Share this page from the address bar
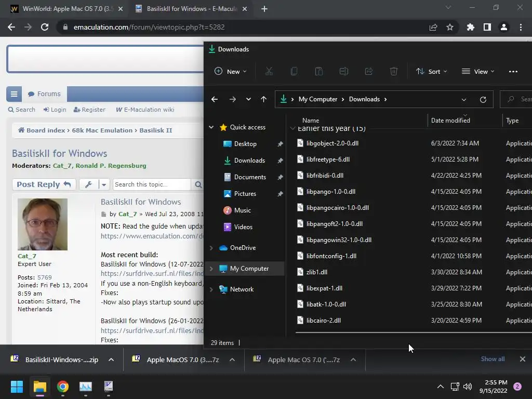Screen dimensions: 532x399 pyautogui.click(x=433, y=27)
